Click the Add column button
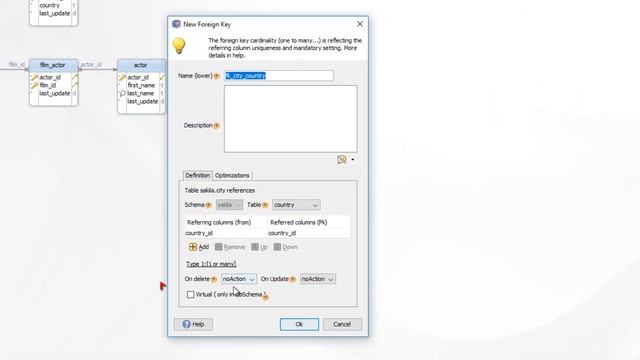 199,247
